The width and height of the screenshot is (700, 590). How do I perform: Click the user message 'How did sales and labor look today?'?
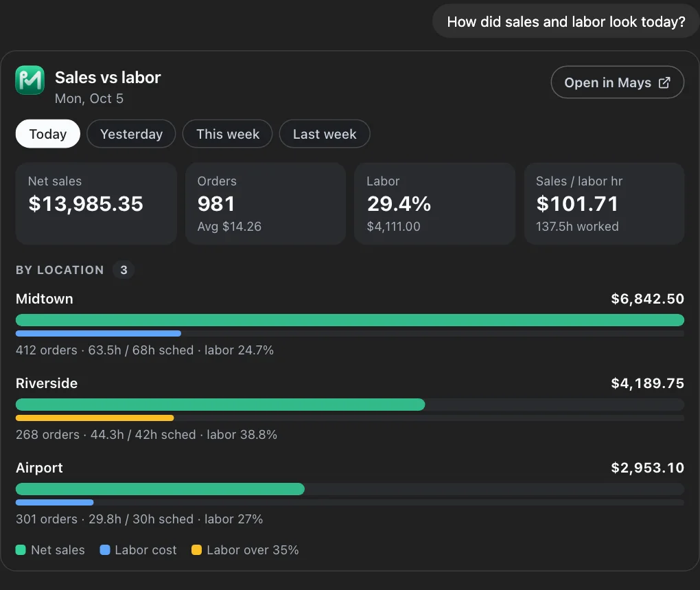(x=566, y=21)
